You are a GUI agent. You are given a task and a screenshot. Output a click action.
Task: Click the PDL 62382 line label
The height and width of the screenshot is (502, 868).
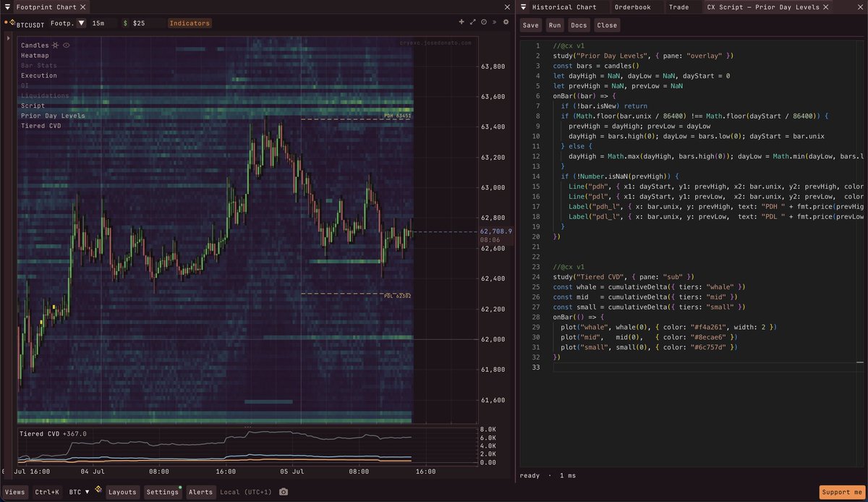[398, 296]
